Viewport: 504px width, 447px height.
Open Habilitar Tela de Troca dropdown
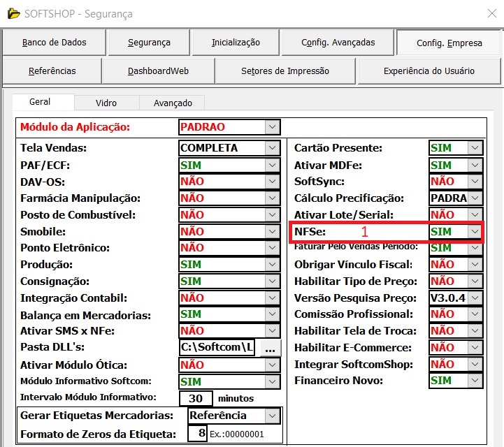475,331
